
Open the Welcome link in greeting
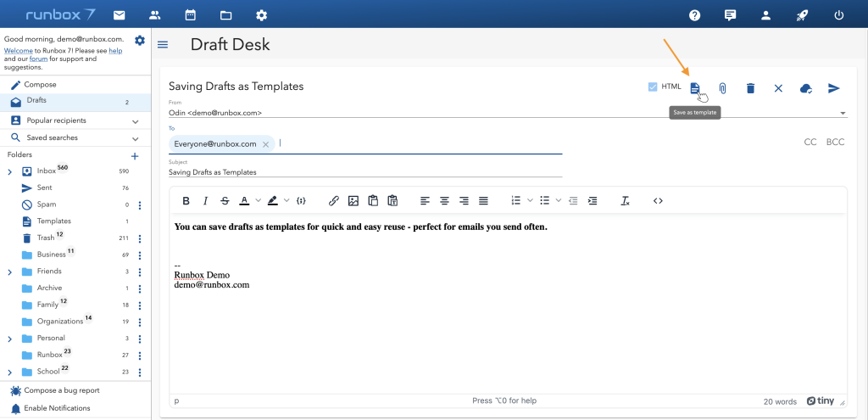[18, 50]
